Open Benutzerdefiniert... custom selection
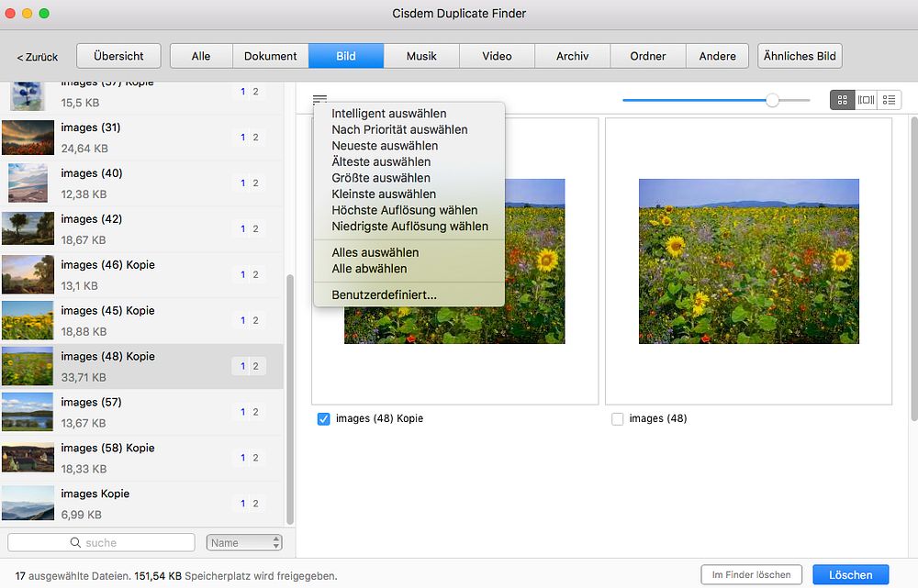The height and width of the screenshot is (588, 918). [384, 294]
